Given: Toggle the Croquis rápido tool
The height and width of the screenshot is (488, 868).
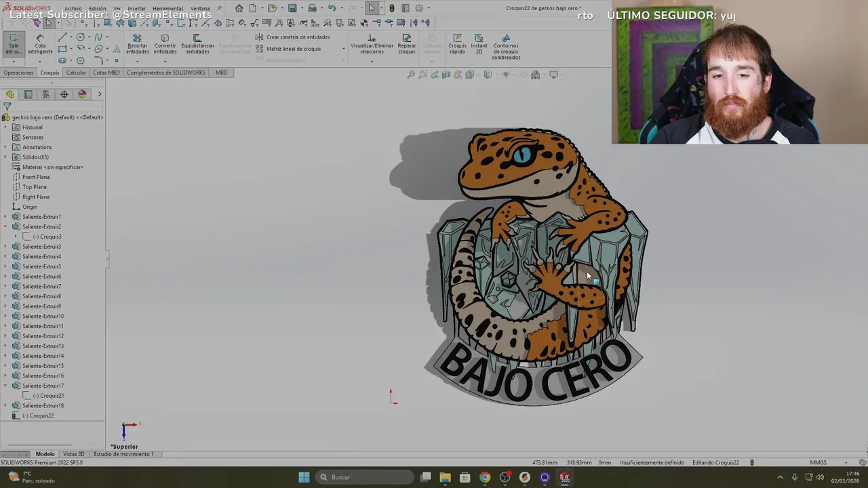Looking at the screenshot, I should (457, 44).
